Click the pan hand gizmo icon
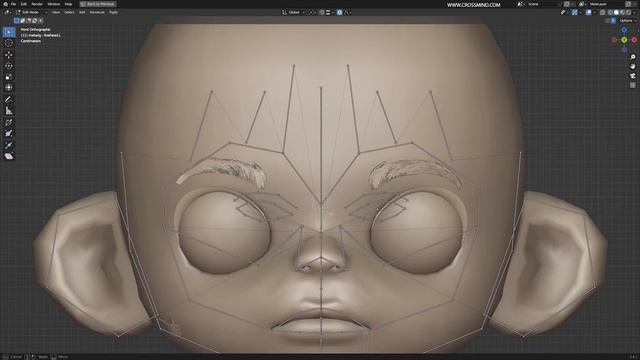 click(x=632, y=67)
